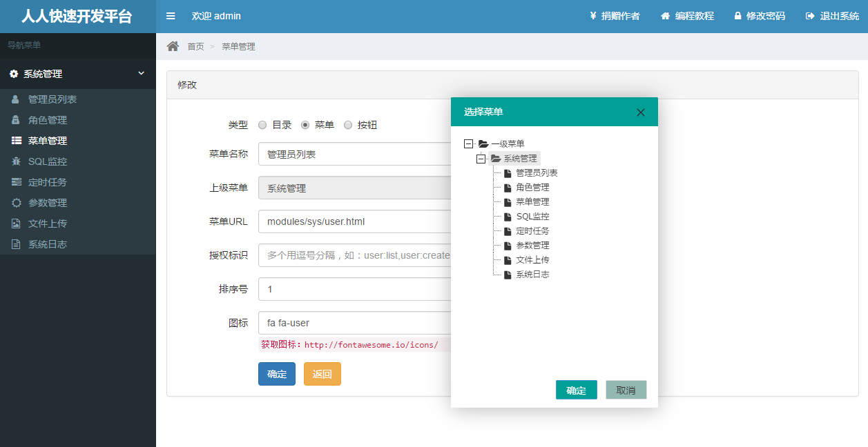The image size is (868, 447).
Task: Select 角色管理 label in the tree
Action: coord(532,188)
